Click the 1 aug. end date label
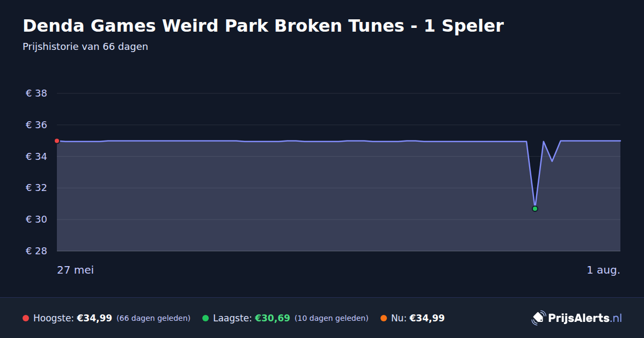 [x=603, y=270]
